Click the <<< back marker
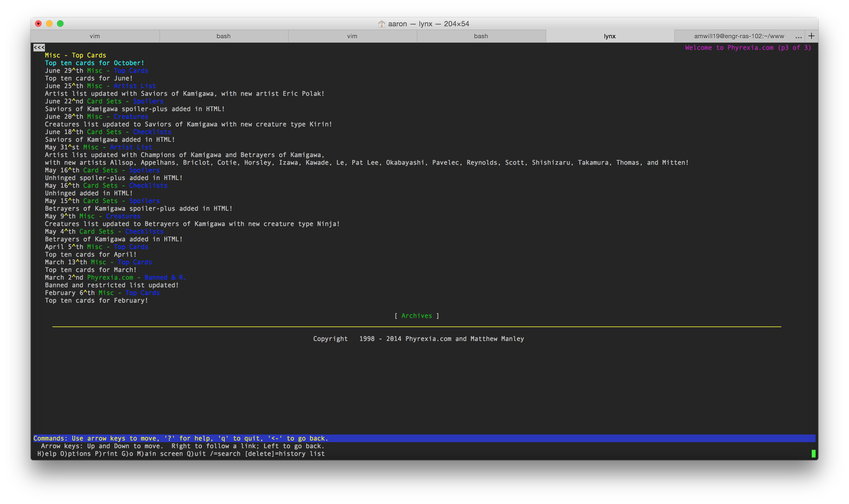This screenshot has width=849, height=504. coord(39,48)
